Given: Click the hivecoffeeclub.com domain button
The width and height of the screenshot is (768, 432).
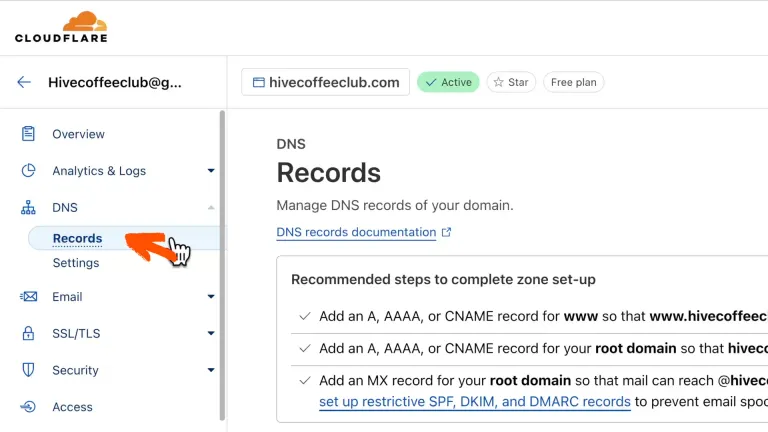Looking at the screenshot, I should point(326,82).
